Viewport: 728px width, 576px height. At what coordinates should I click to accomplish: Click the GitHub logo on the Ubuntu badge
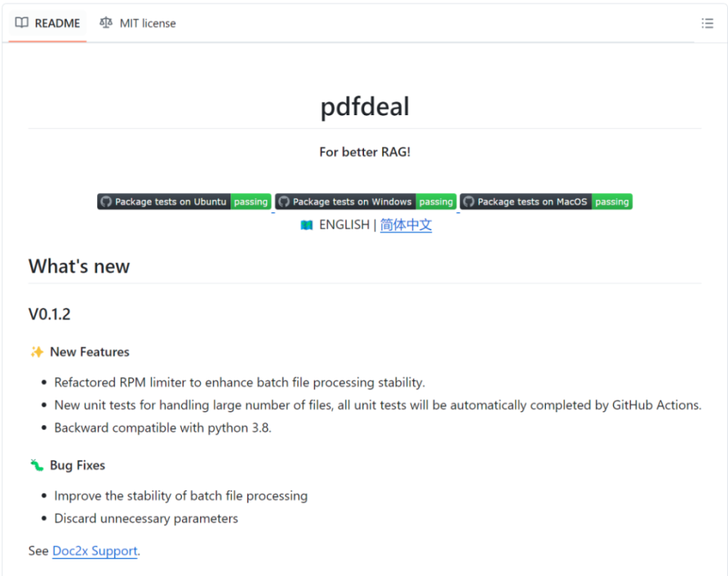(106, 202)
